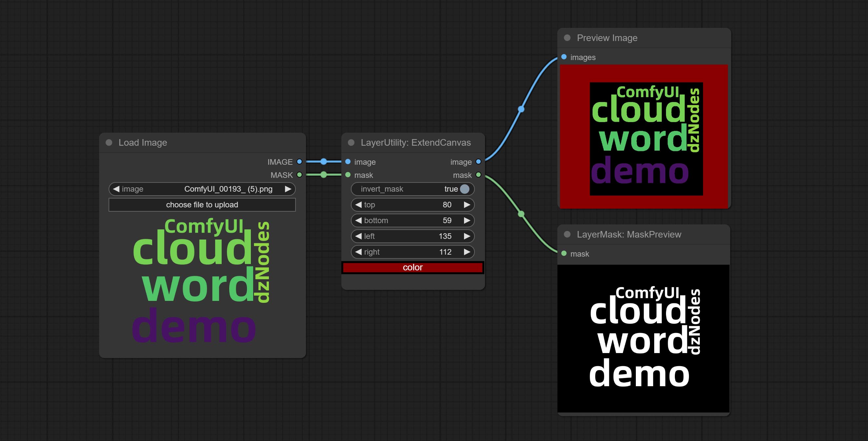This screenshot has height=441, width=868.
Task: Open the red color swatch picker
Action: (413, 267)
